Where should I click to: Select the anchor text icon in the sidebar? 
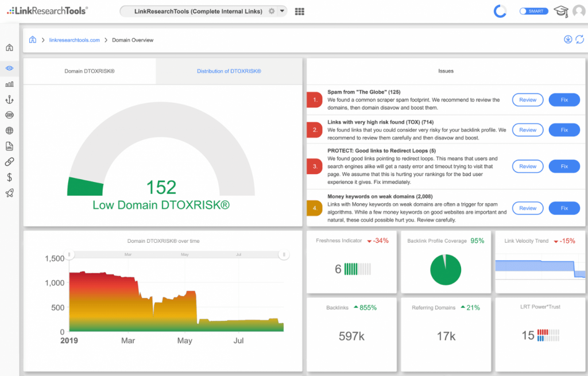click(x=9, y=99)
